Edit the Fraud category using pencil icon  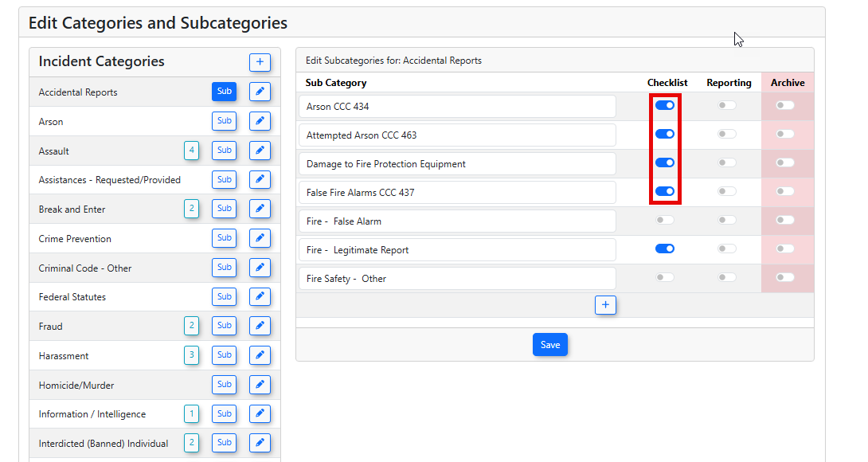tap(260, 326)
